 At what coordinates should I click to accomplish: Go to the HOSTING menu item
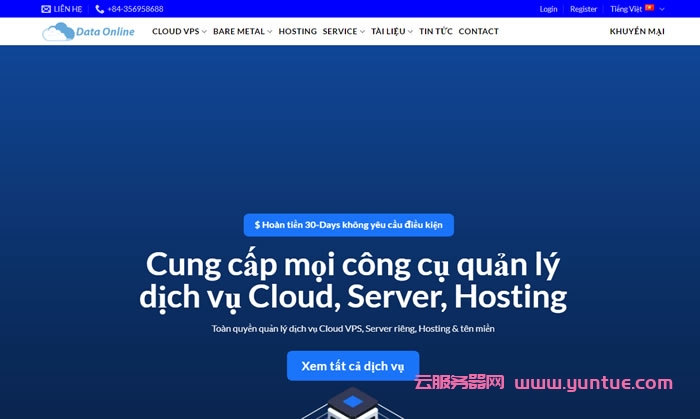297,32
